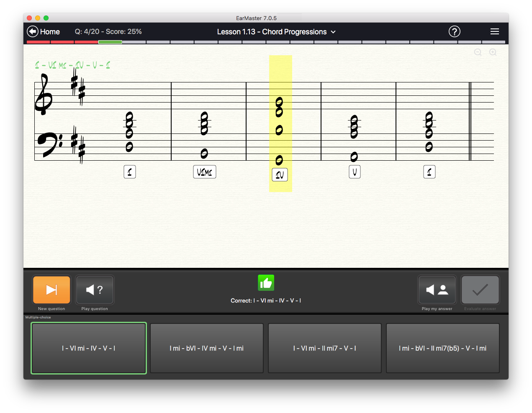Click the Home back arrow icon

click(33, 32)
